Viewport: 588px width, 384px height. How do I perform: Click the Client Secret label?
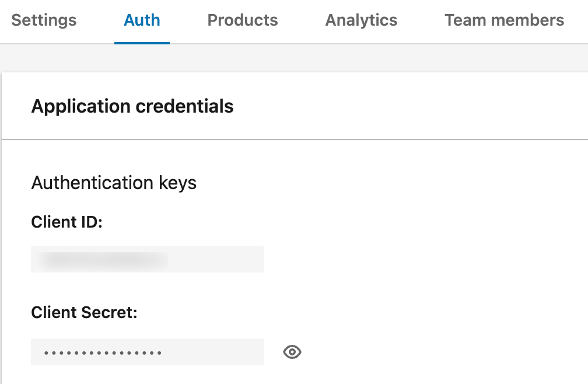[84, 313]
